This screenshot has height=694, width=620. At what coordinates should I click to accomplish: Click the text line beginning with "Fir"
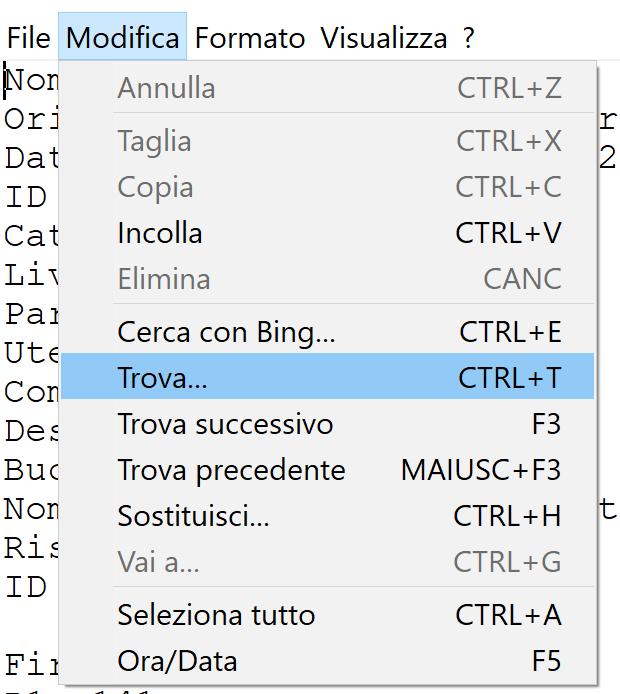(28, 663)
